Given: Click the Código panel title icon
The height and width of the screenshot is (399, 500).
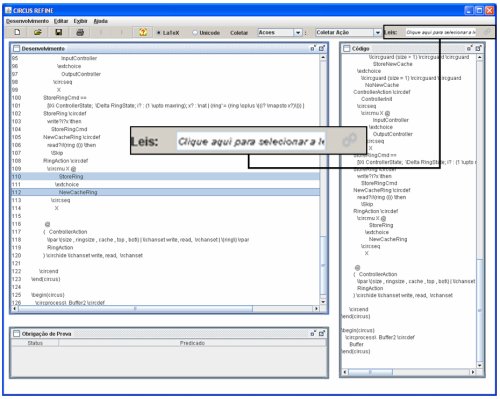Looking at the screenshot, I should (x=347, y=49).
